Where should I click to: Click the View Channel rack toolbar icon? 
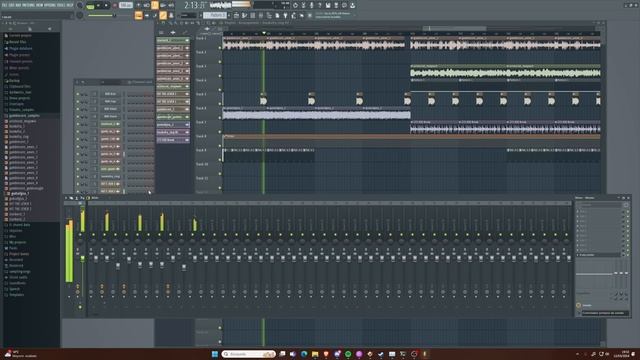point(253,16)
